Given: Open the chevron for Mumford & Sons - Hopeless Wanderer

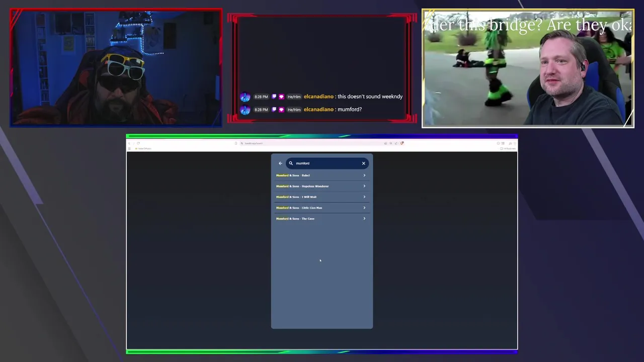Looking at the screenshot, I should coord(364,186).
